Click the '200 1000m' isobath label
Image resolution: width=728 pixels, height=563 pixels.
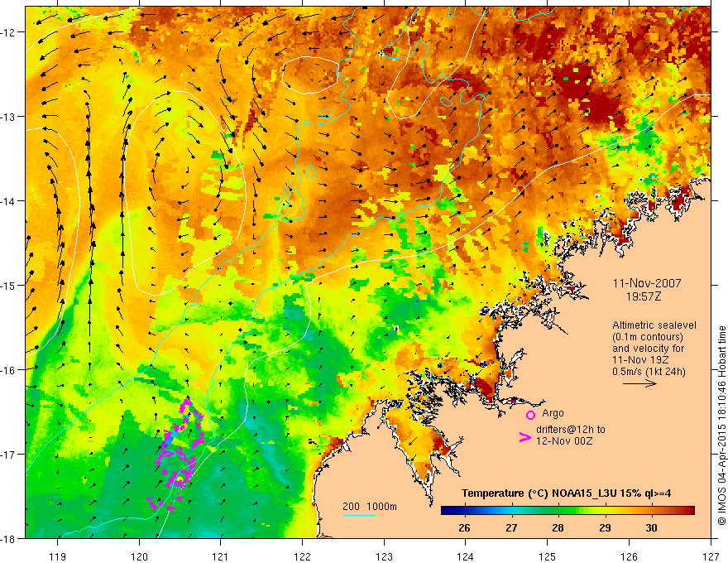370,507
